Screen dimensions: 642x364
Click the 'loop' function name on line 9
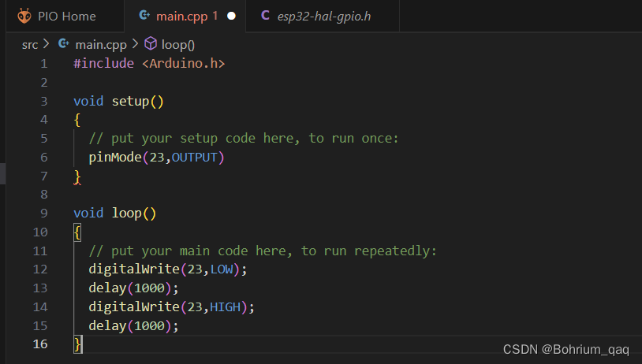(x=126, y=213)
